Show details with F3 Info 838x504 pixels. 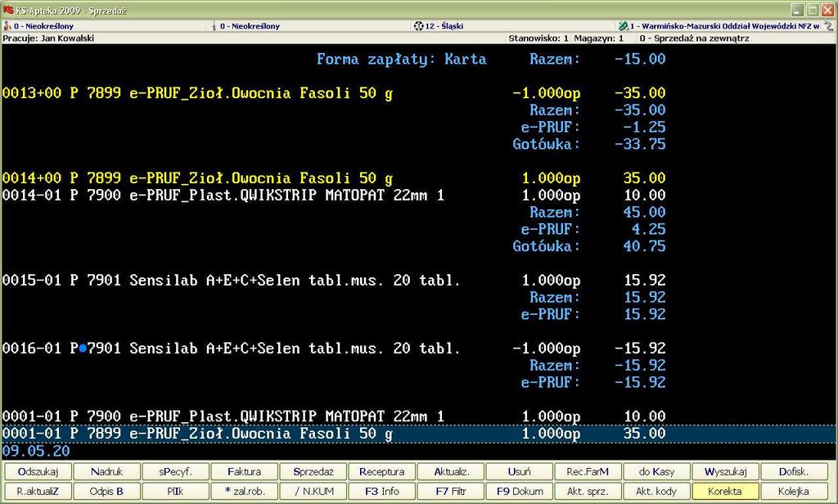click(x=381, y=491)
